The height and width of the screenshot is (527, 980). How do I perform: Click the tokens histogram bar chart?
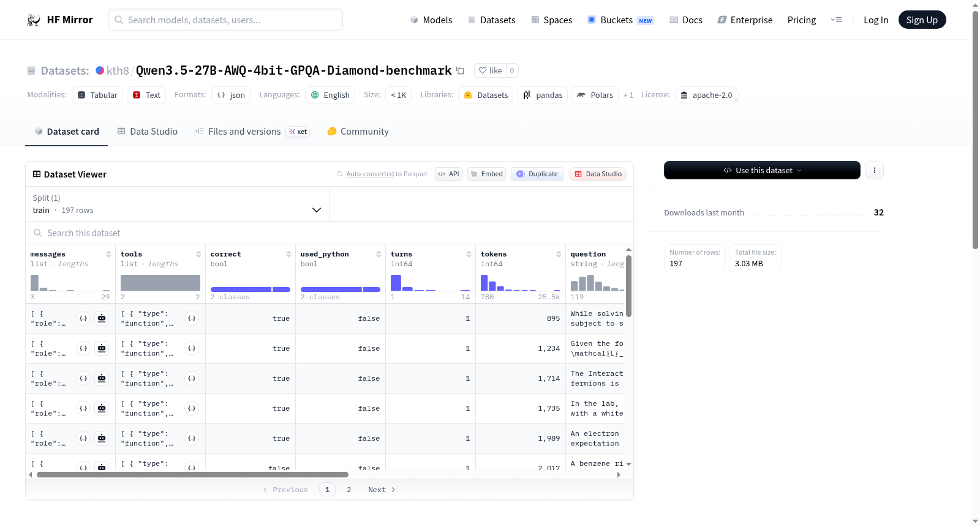tap(521, 283)
